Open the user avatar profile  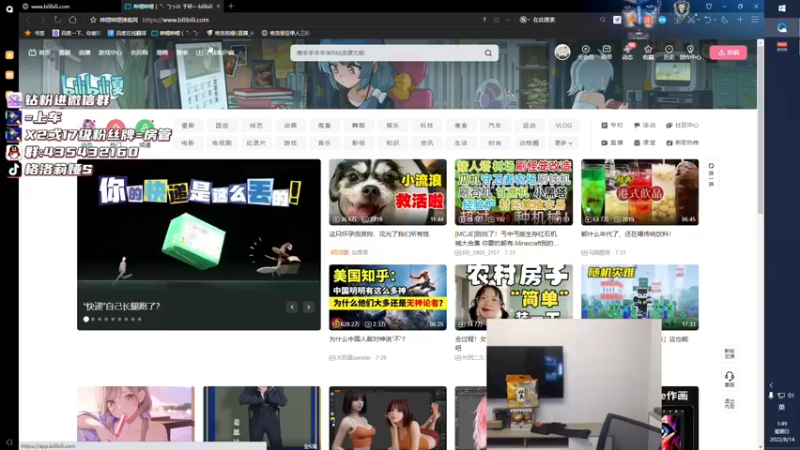pyautogui.click(x=562, y=52)
